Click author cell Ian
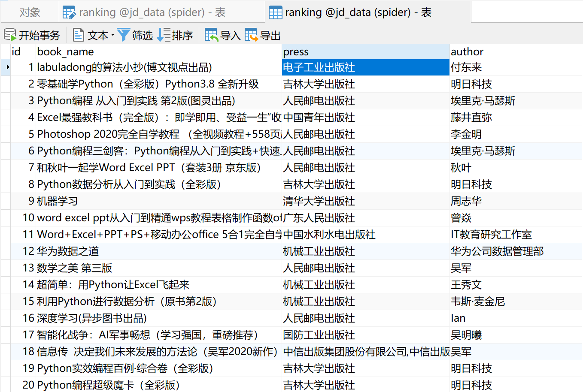 point(516,318)
